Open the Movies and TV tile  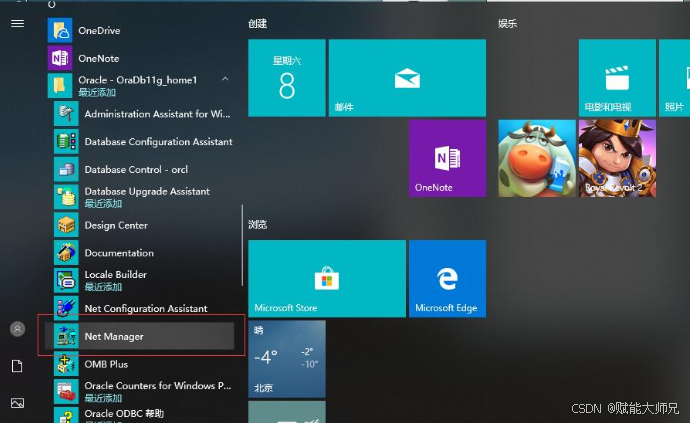(x=617, y=78)
